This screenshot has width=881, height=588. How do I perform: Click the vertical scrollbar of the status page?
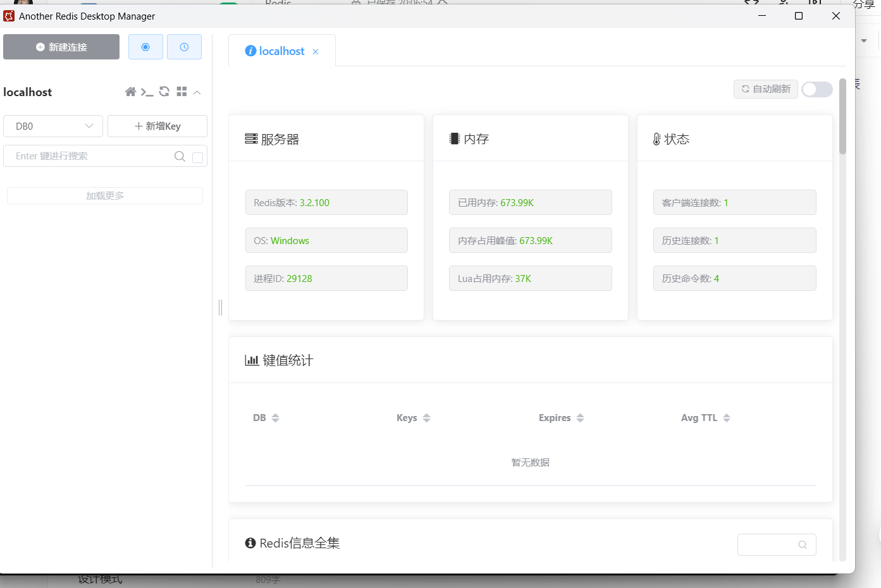click(842, 116)
